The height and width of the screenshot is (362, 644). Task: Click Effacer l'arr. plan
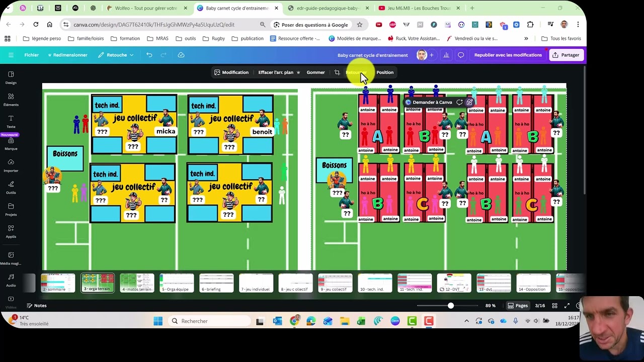[x=279, y=72]
